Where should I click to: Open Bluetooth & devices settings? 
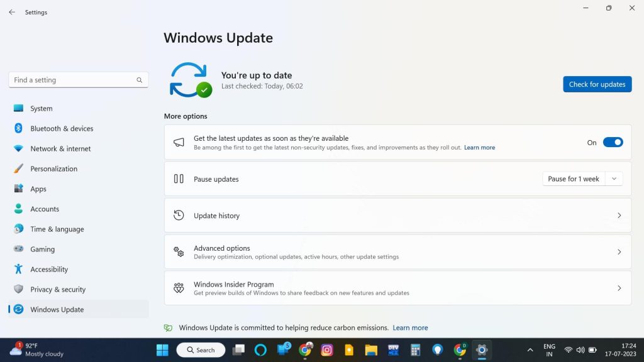[62, 129]
